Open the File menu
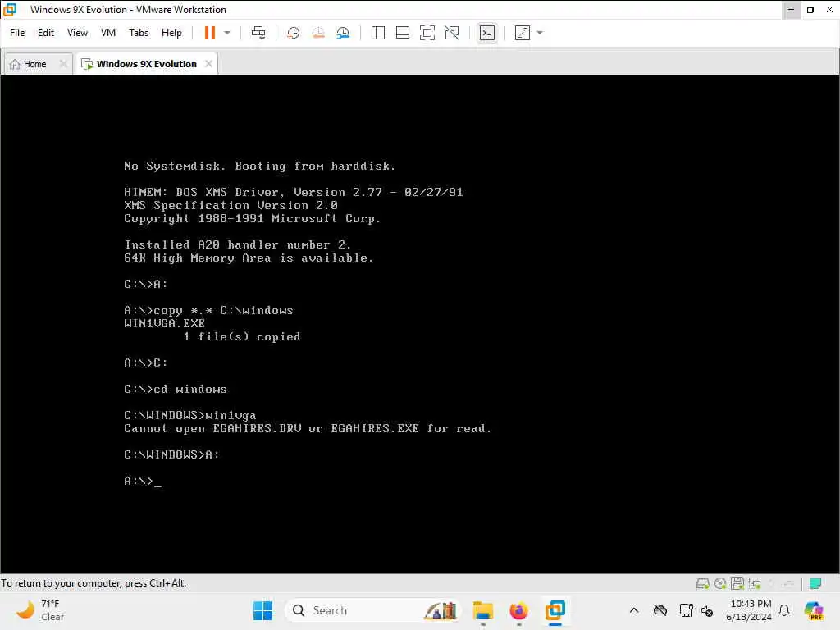This screenshot has width=840, height=630. [x=17, y=33]
